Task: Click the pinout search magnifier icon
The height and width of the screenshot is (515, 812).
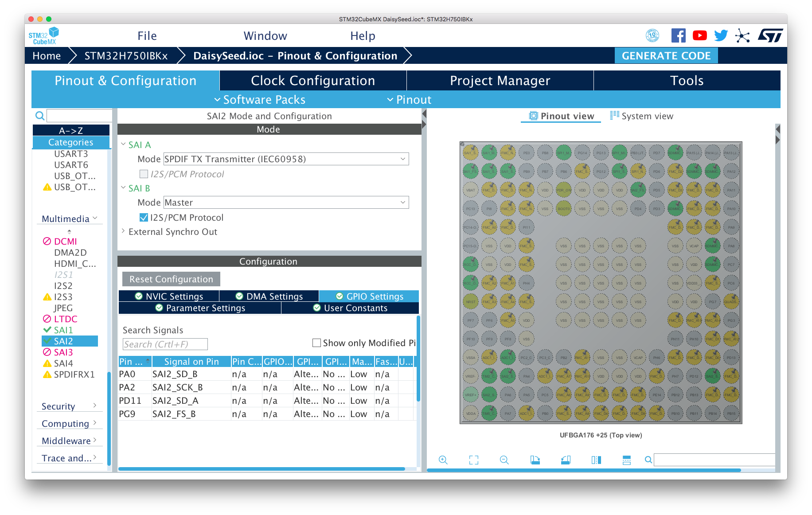Action: click(648, 460)
